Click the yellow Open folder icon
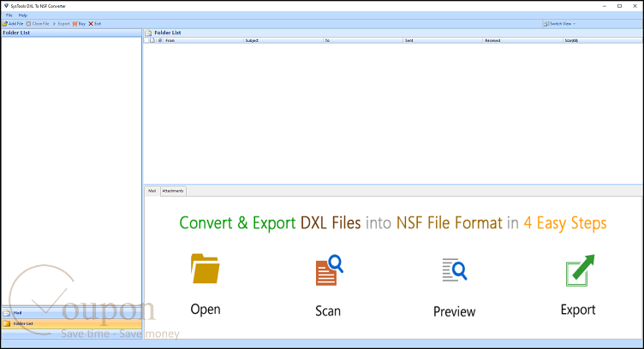This screenshot has width=644, height=349. [x=205, y=269]
